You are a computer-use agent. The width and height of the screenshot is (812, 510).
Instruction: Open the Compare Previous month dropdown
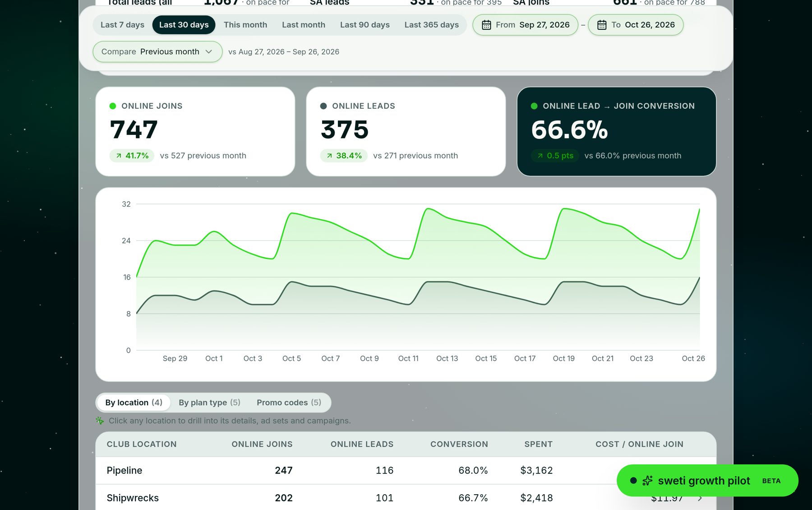(x=157, y=51)
